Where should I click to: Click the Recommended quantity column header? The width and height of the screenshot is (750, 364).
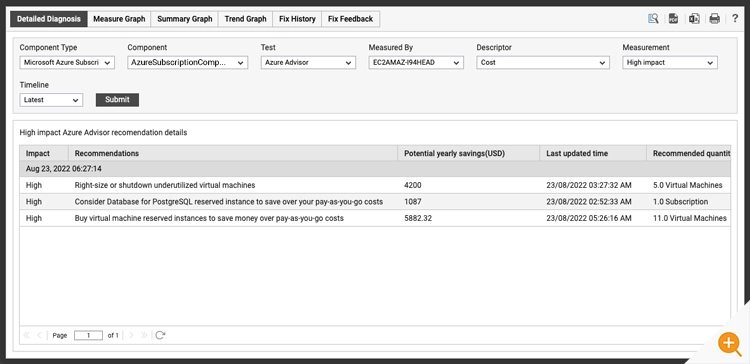pyautogui.click(x=689, y=154)
